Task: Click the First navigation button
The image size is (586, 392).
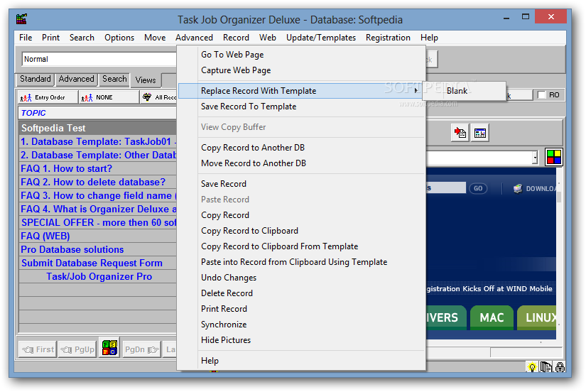Action: [38, 349]
